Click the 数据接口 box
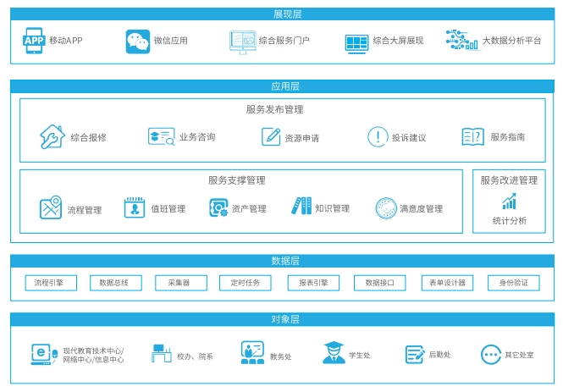This screenshot has width=563, height=392. [380, 283]
